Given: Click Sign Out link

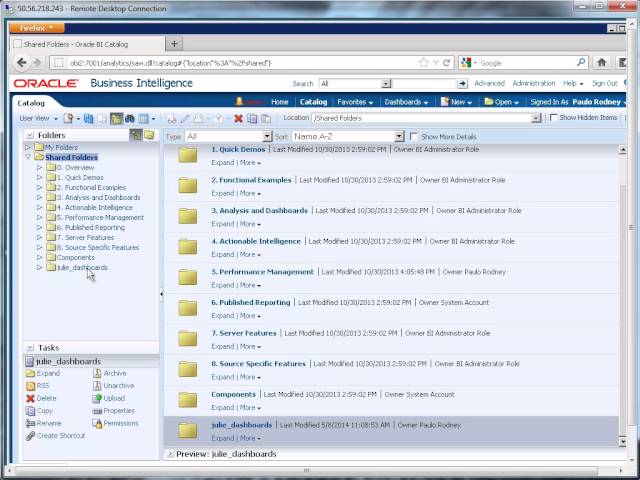Looking at the screenshot, I should click(x=604, y=83).
